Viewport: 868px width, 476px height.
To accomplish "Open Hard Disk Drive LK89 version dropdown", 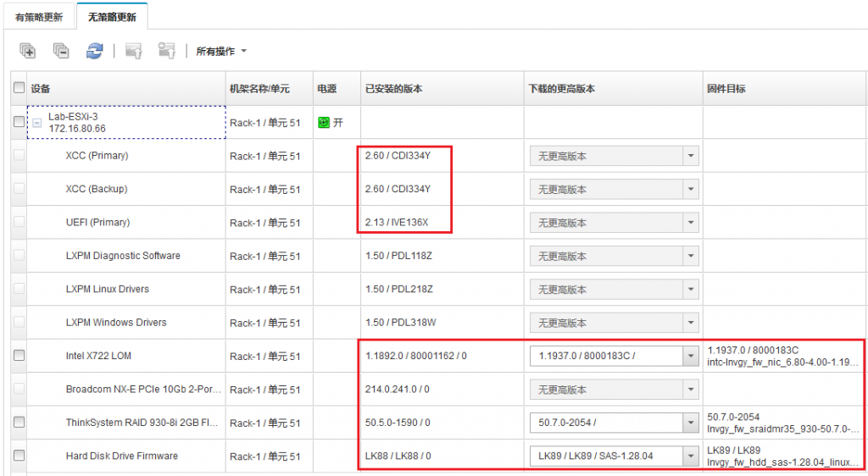I will coord(690,457).
